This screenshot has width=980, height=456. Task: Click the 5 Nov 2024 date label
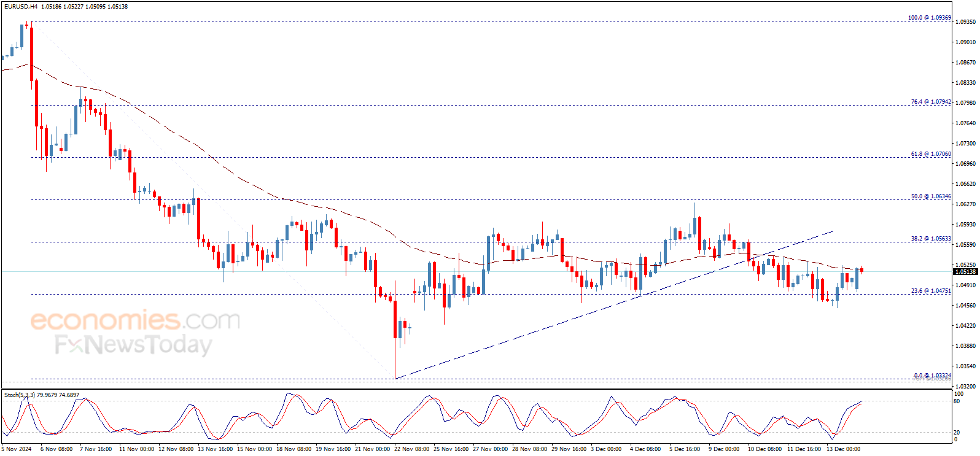17,449
